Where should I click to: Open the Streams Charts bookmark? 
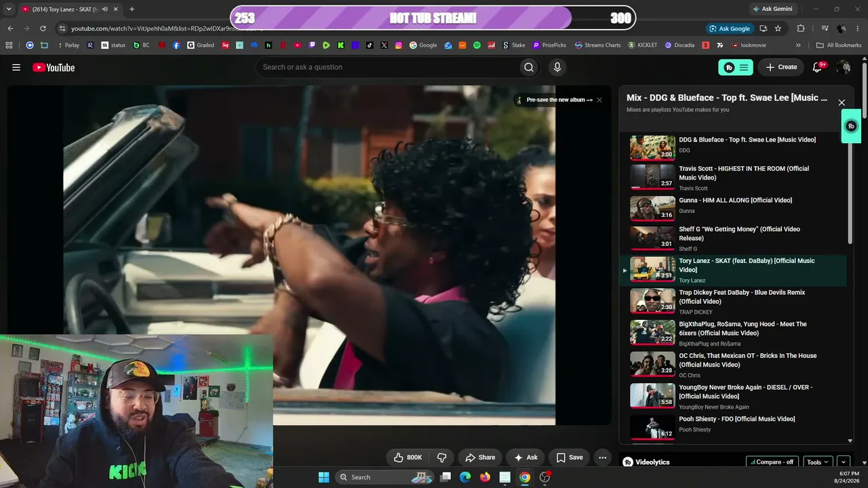pos(597,45)
